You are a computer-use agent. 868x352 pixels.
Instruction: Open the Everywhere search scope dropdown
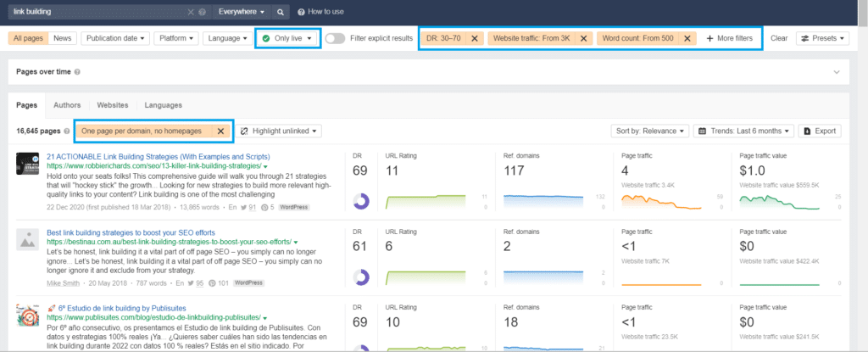(x=241, y=12)
